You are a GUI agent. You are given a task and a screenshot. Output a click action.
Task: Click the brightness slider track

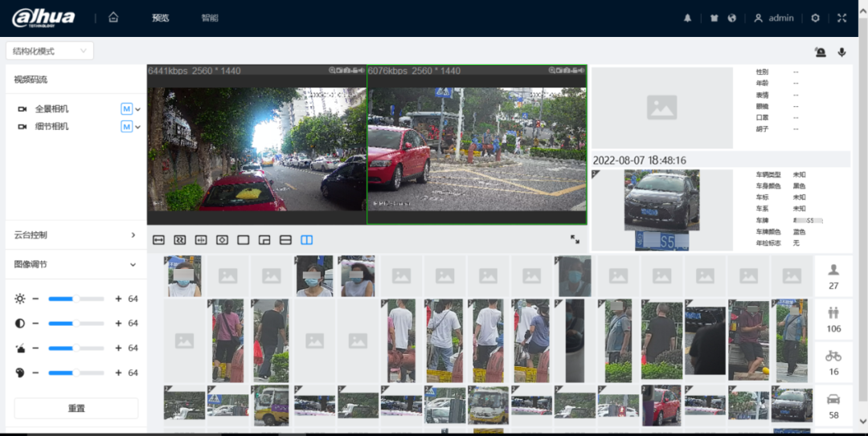coord(76,299)
